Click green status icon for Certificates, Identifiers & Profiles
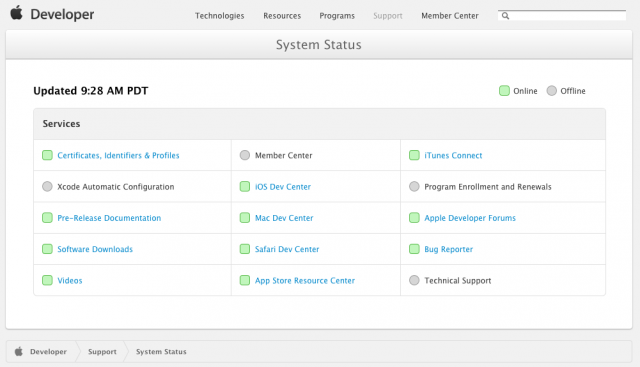Viewport: 640px width, 367px height. click(x=47, y=155)
